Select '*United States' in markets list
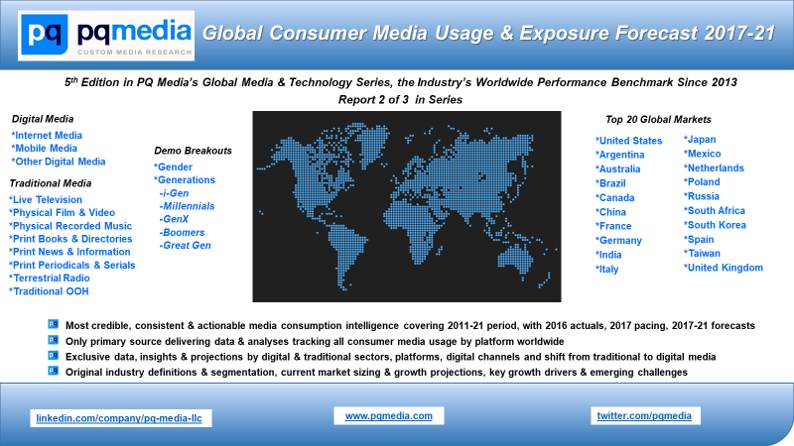 (628, 141)
